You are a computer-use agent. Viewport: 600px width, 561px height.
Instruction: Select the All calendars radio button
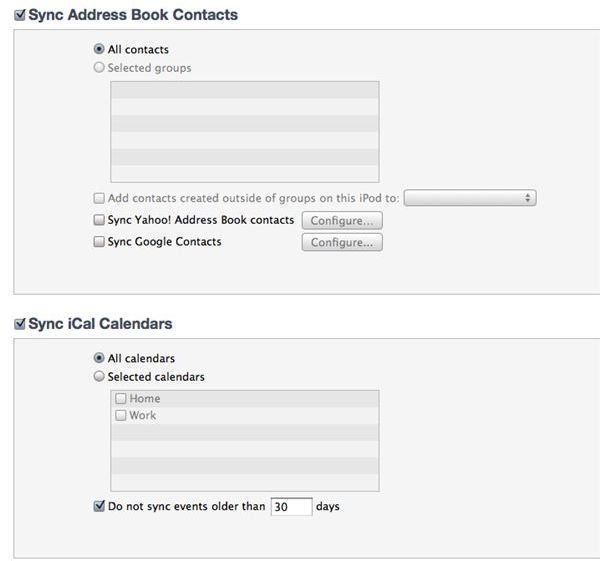[x=99, y=358]
